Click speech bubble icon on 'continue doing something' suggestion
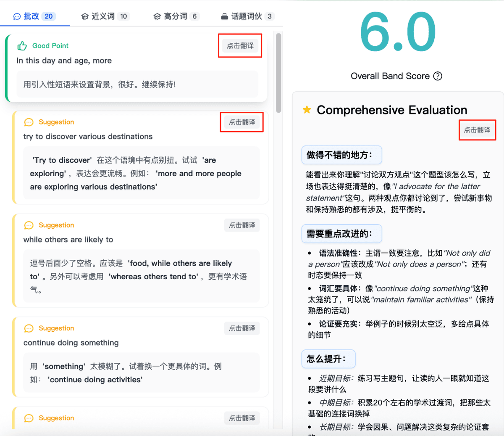The image size is (504, 436). click(x=29, y=328)
